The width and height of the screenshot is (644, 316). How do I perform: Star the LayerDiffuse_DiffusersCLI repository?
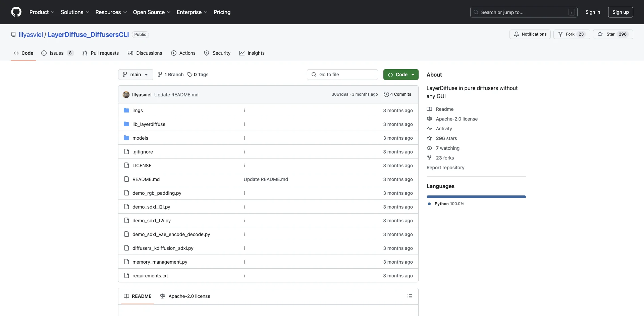[613, 34]
